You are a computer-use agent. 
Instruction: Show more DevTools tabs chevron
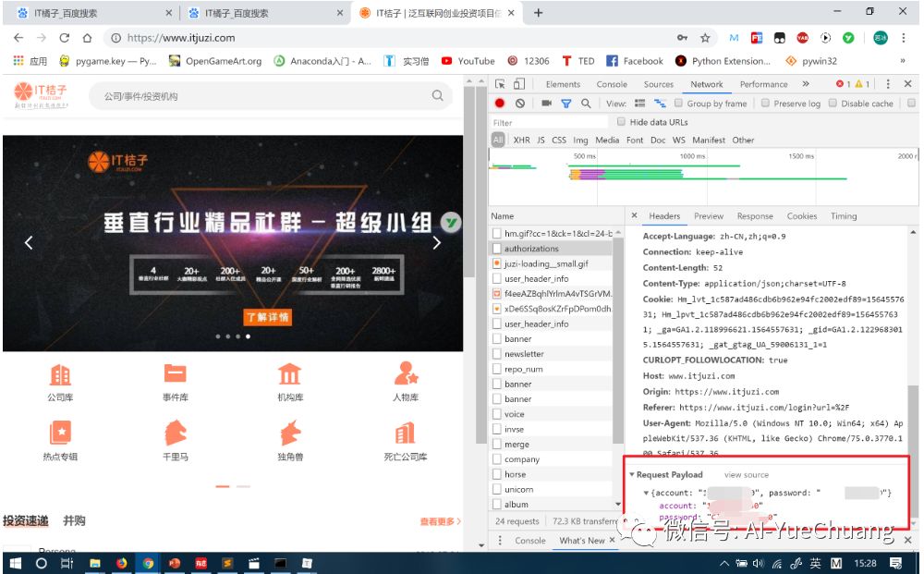[806, 84]
